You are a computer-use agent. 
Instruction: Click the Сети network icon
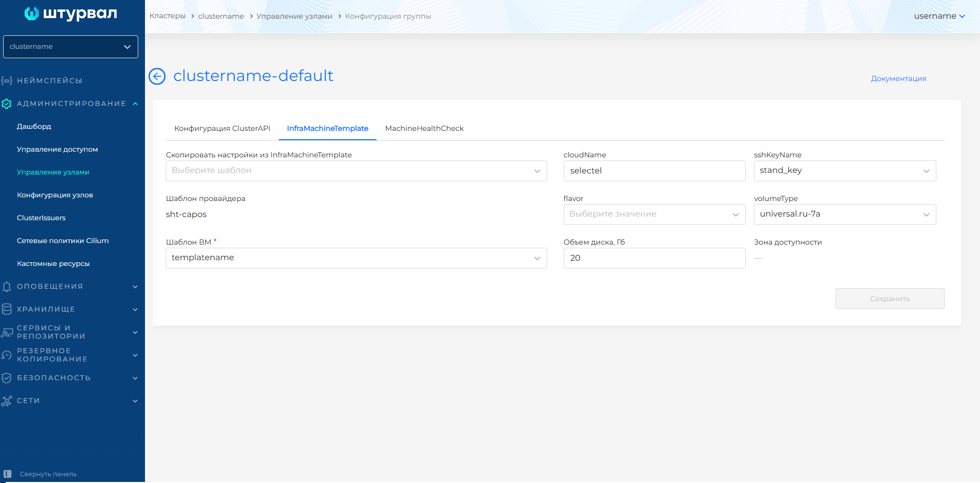[x=7, y=401]
